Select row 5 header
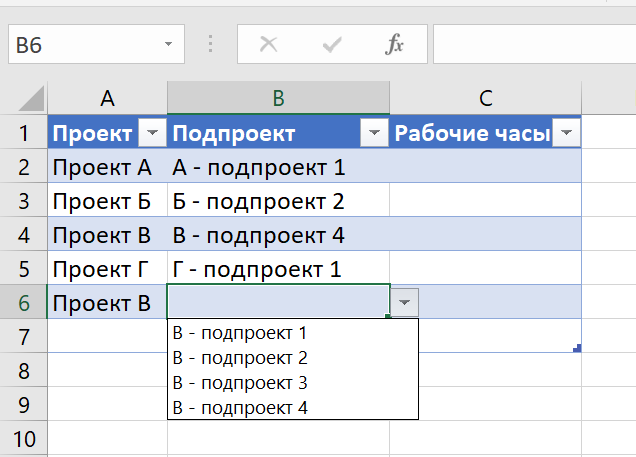 click(x=24, y=269)
